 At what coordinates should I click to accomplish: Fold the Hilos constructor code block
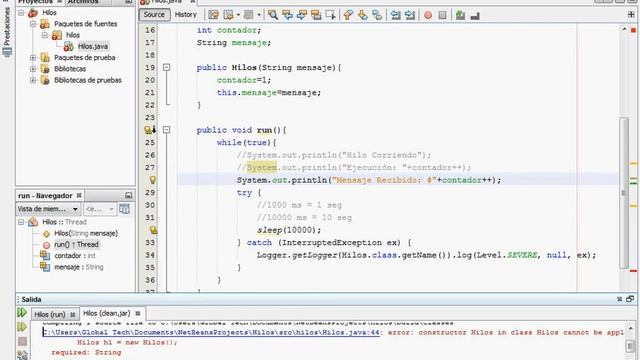(x=167, y=67)
